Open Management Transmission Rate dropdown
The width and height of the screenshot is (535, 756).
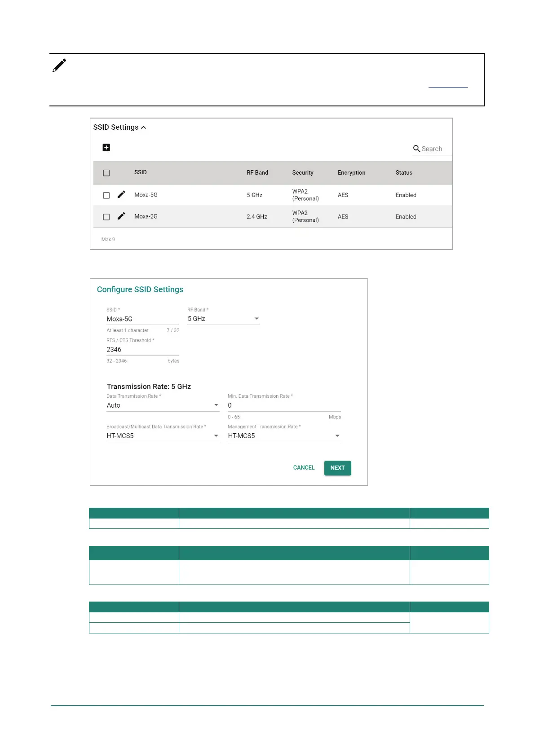[284, 436]
